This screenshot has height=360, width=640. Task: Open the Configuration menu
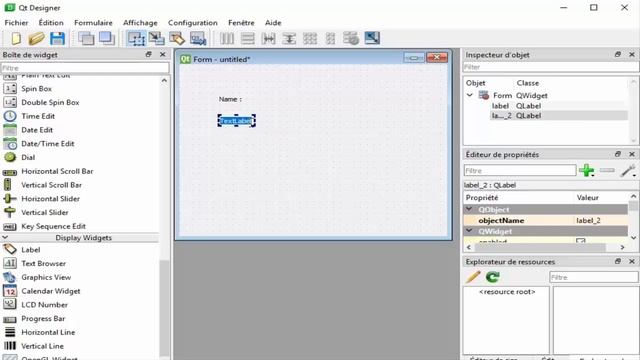pyautogui.click(x=193, y=22)
